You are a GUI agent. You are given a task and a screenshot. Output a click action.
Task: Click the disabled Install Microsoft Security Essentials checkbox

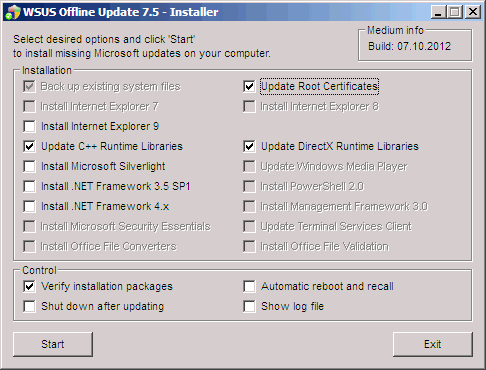[x=29, y=227]
